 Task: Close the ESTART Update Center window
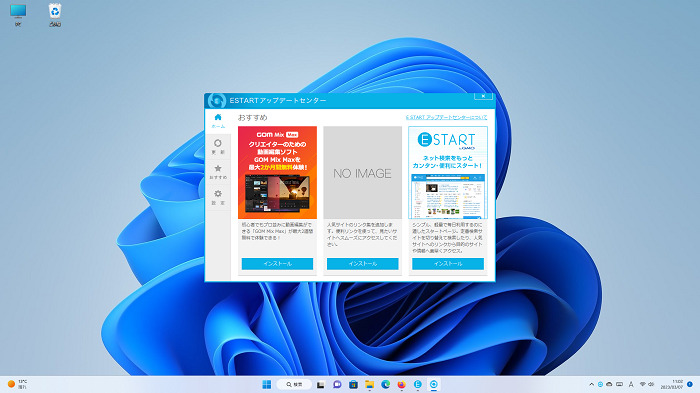(x=483, y=96)
